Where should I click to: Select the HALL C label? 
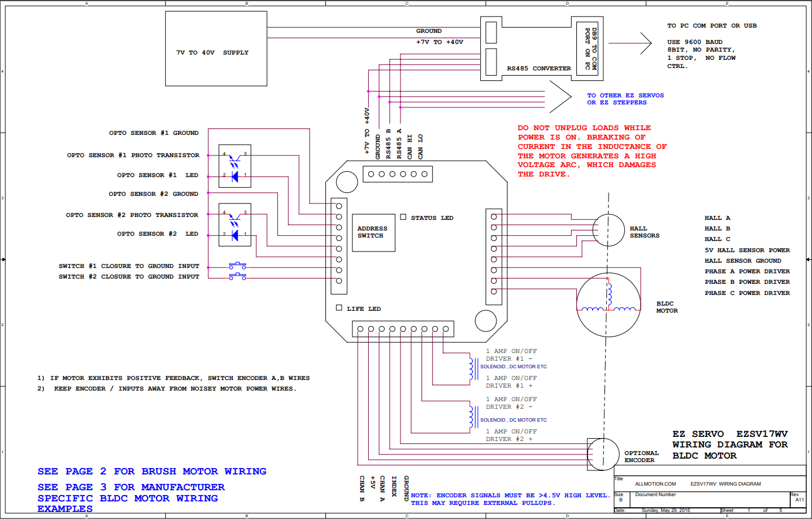point(718,239)
